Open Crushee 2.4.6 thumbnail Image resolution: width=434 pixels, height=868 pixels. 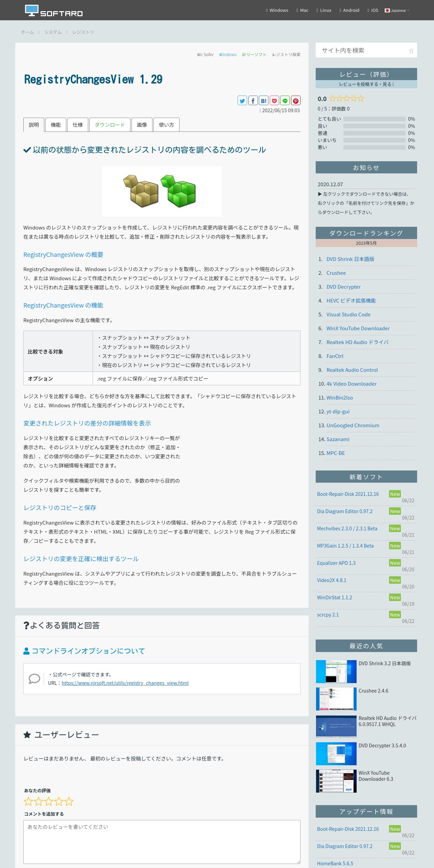pos(336,699)
